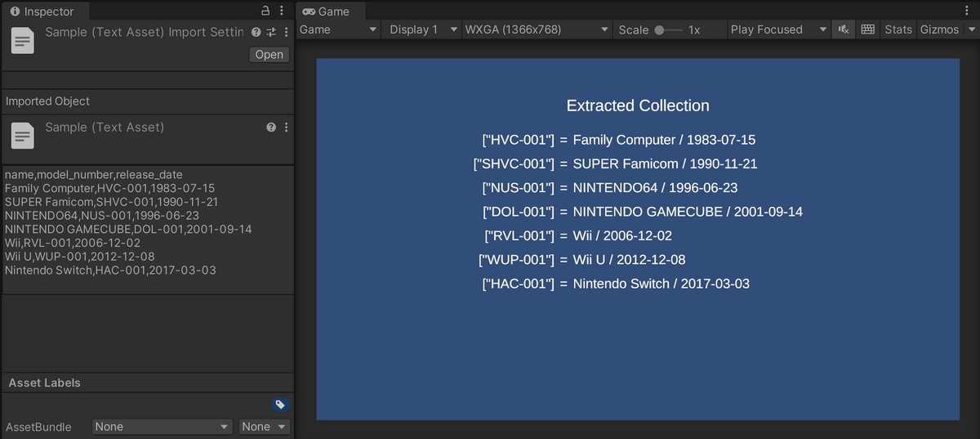Click the 'Sample (Text Asset) Import Settings' title
The image size is (980, 439).
145,32
